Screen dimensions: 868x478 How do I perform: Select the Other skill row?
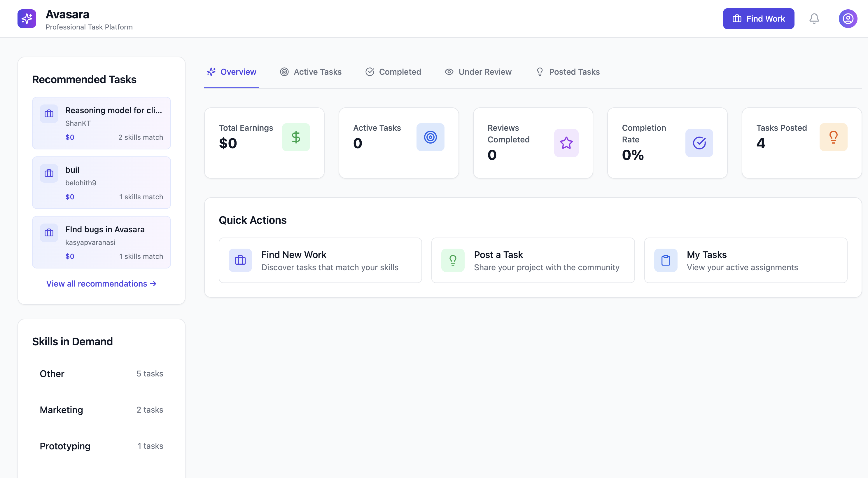(101, 374)
